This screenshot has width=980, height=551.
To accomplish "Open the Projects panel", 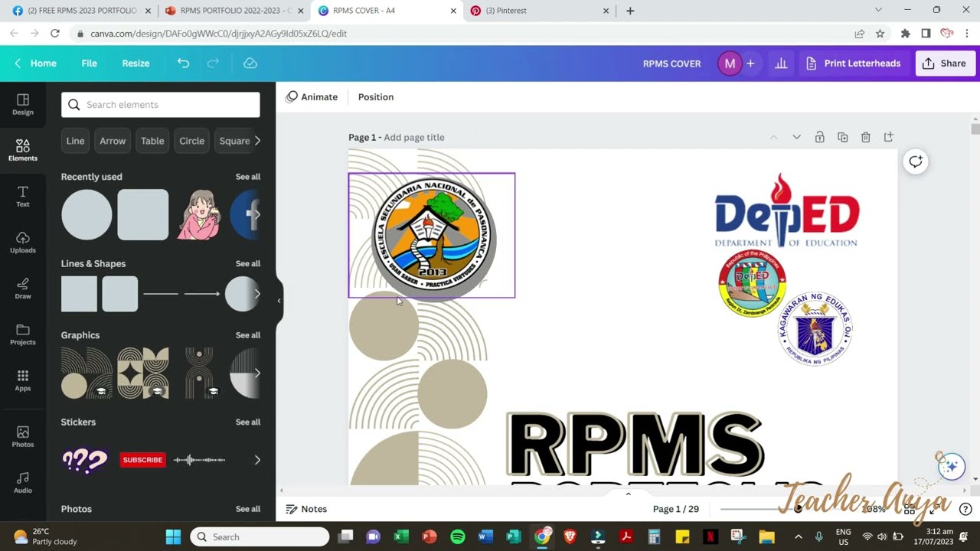I will click(22, 334).
